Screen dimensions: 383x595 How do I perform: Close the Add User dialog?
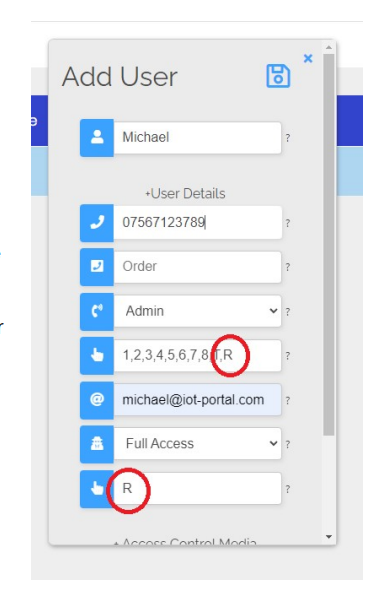(x=308, y=58)
